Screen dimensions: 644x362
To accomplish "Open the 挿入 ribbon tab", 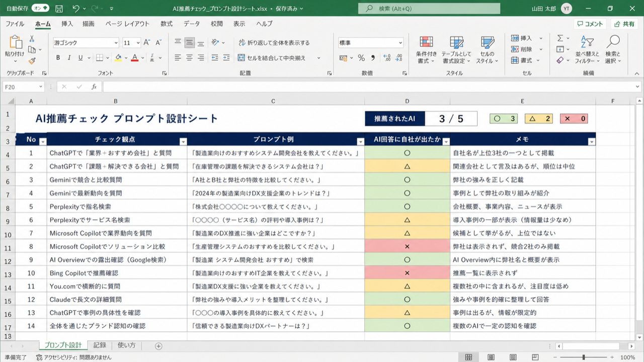I will coord(67,24).
